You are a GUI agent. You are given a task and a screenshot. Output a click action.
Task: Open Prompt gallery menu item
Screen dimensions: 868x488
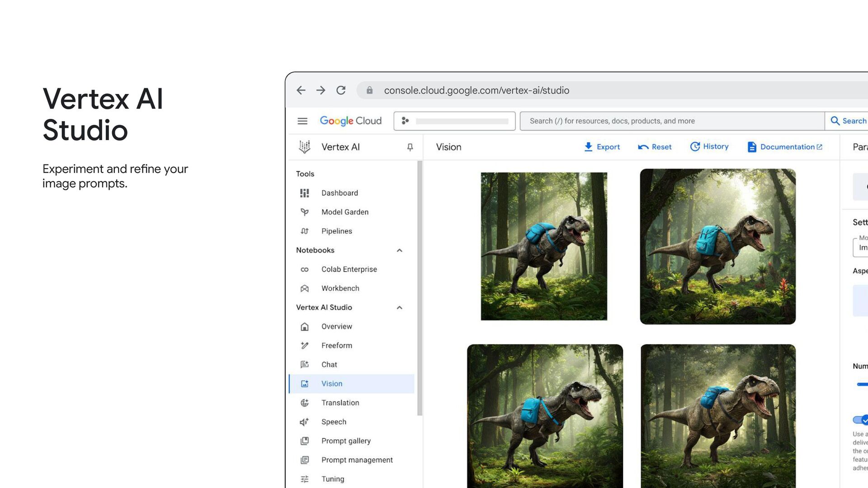pos(346,441)
